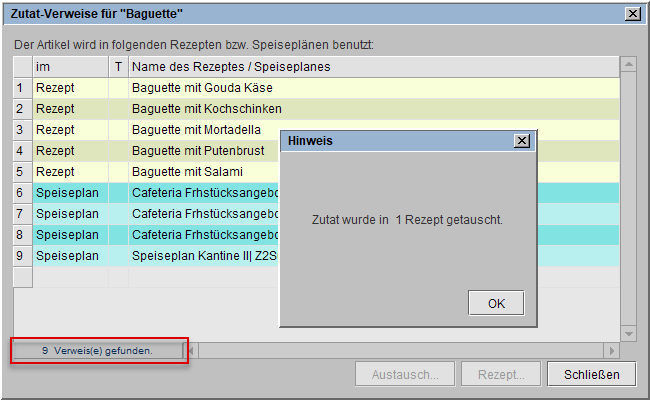The height and width of the screenshot is (400, 650).
Task: Select row header number 4
Action: click(20, 150)
